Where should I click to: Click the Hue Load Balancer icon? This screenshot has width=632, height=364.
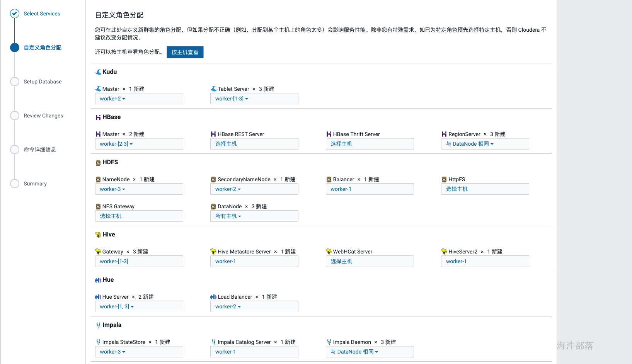213,297
